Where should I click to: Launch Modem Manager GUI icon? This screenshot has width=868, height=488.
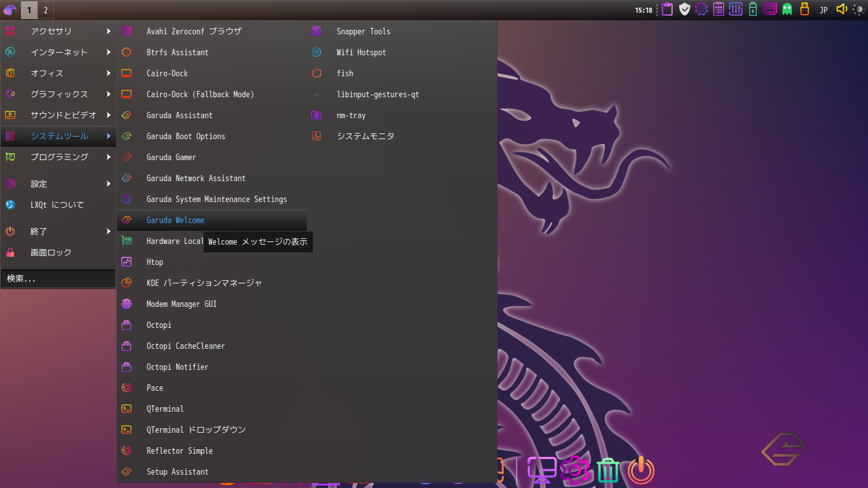[126, 304]
